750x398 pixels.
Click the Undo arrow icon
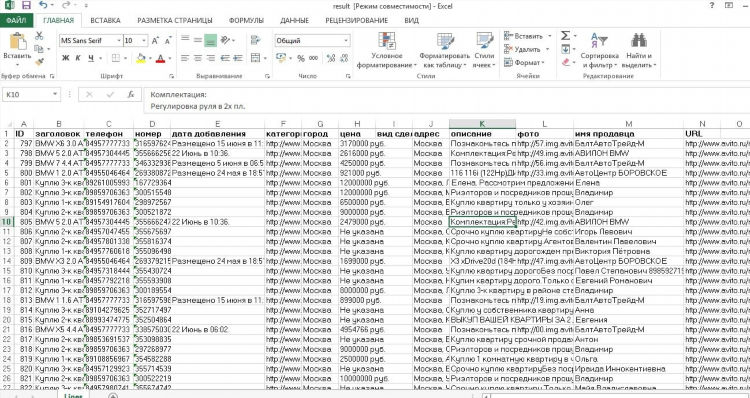click(x=43, y=6)
